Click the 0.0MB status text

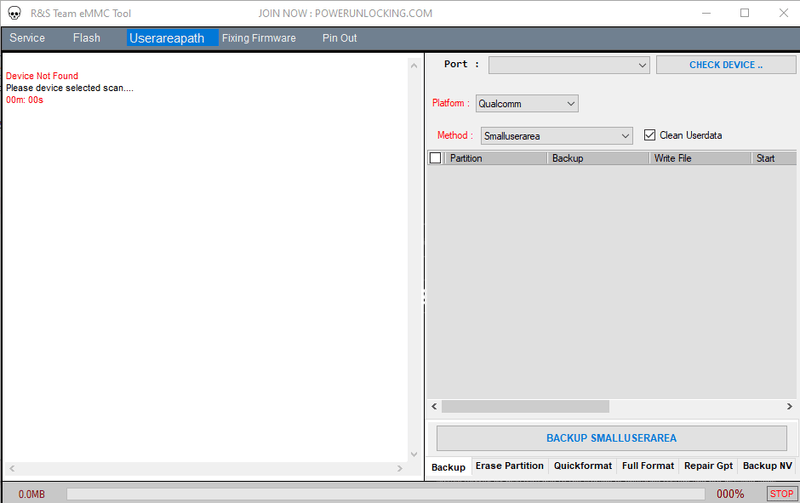point(32,494)
